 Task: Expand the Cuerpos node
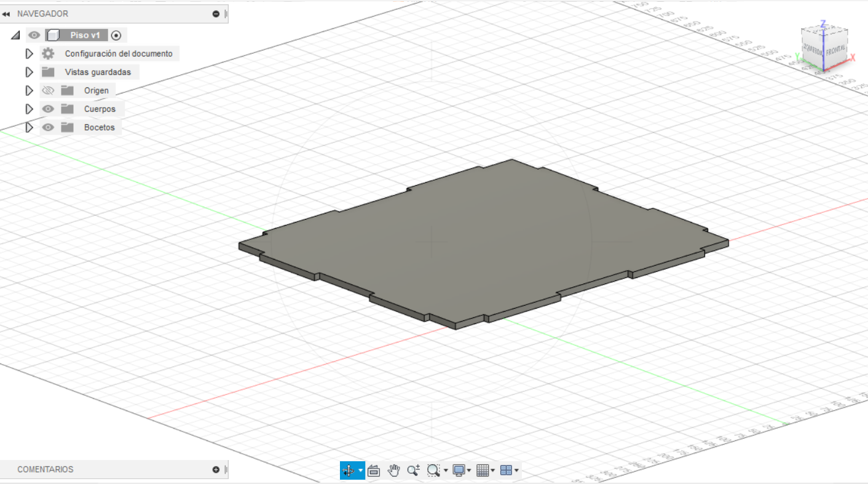tap(28, 109)
